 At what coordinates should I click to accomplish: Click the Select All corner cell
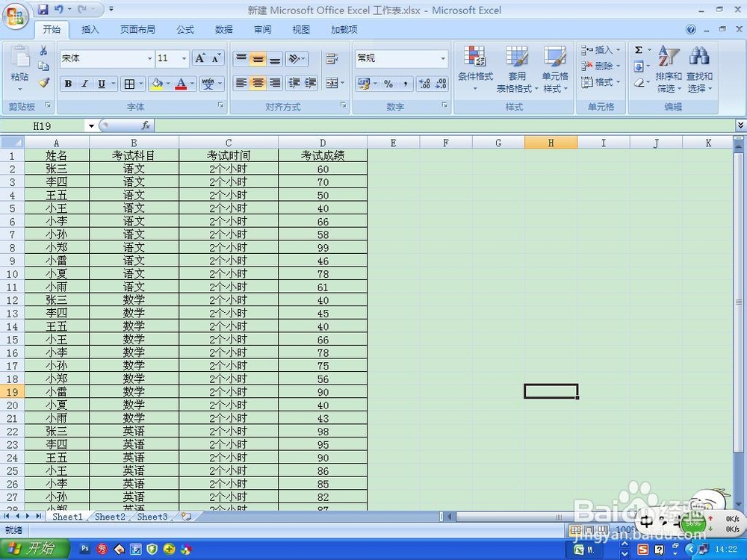click(13, 143)
